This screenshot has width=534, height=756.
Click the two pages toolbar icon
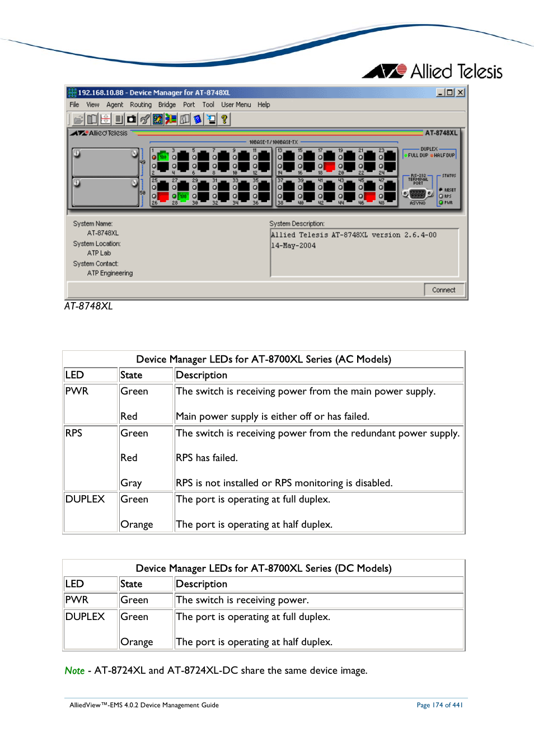click(185, 119)
